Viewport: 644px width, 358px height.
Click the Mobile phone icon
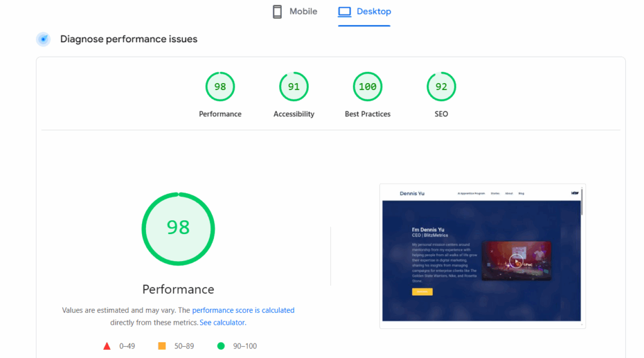click(x=277, y=12)
